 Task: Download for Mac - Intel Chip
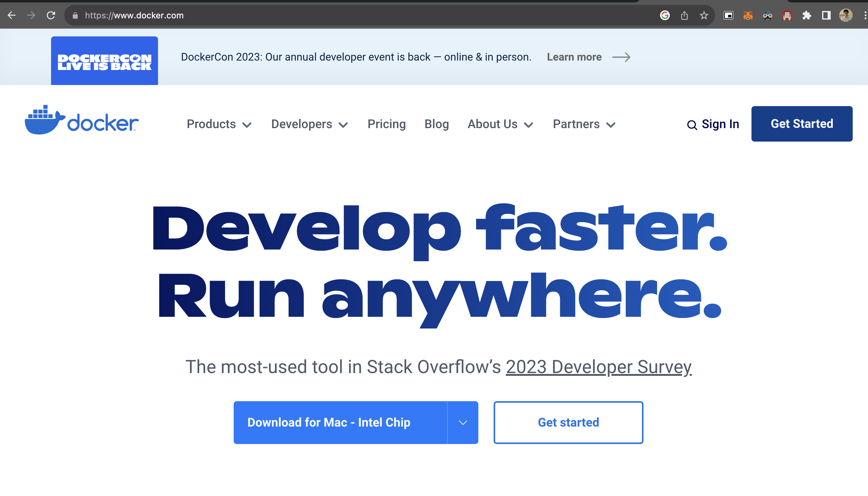(x=340, y=422)
